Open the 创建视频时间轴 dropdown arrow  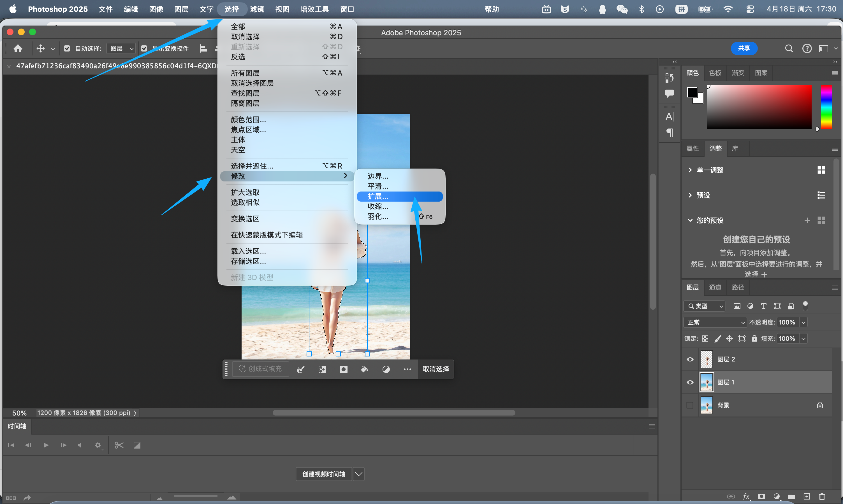pos(359,474)
